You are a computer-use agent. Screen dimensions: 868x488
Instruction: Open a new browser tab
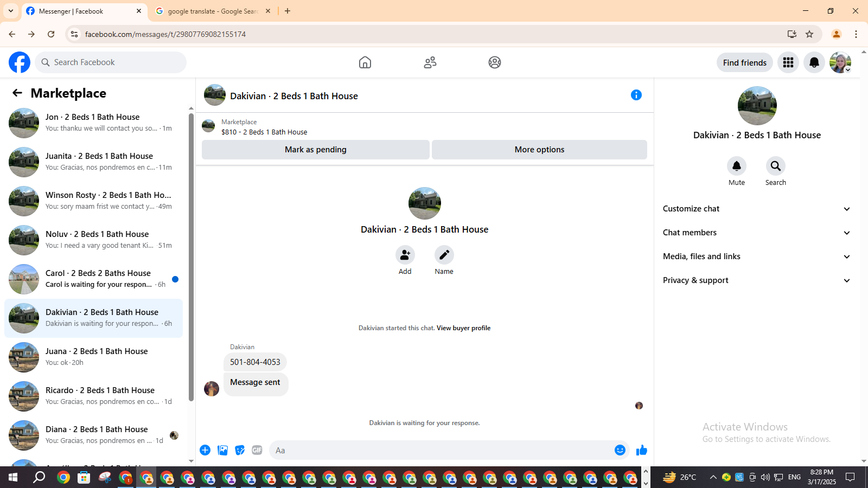(288, 11)
